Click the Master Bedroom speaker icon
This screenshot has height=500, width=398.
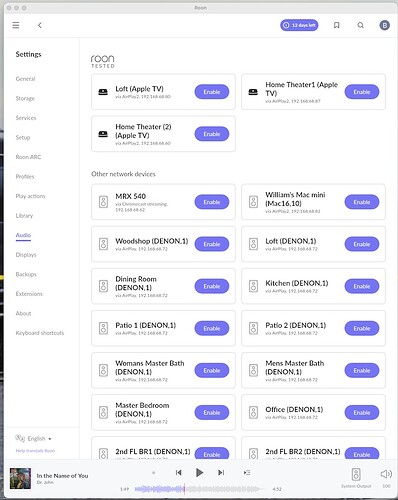[103, 413]
